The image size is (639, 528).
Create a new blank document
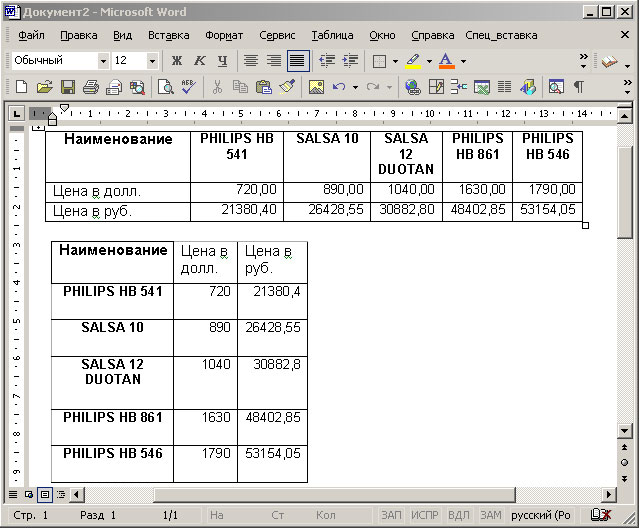pos(22,87)
